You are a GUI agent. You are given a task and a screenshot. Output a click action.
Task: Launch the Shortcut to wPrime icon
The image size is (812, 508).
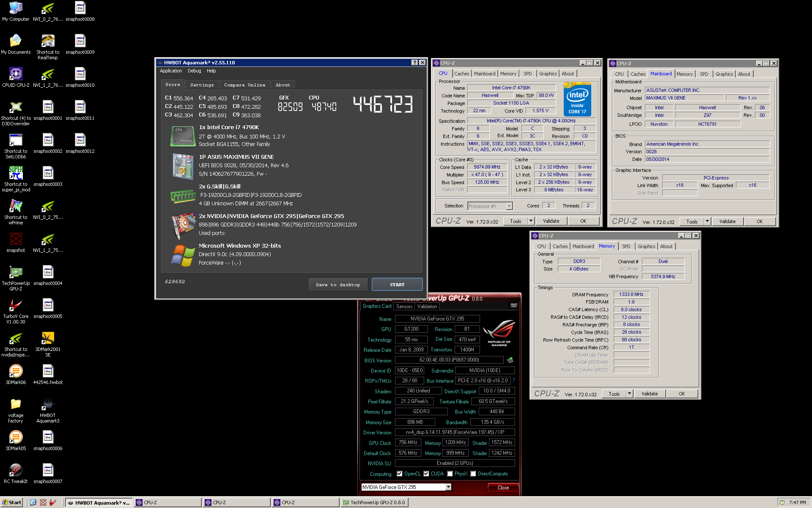(16, 212)
